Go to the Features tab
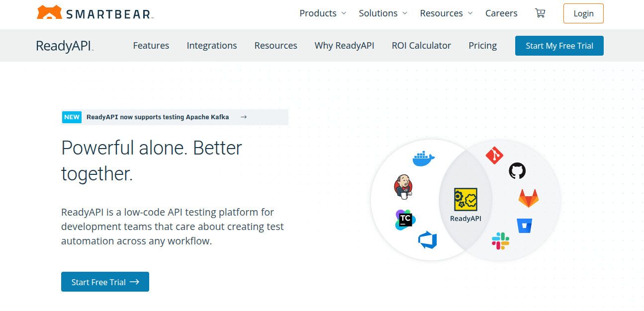 click(151, 46)
